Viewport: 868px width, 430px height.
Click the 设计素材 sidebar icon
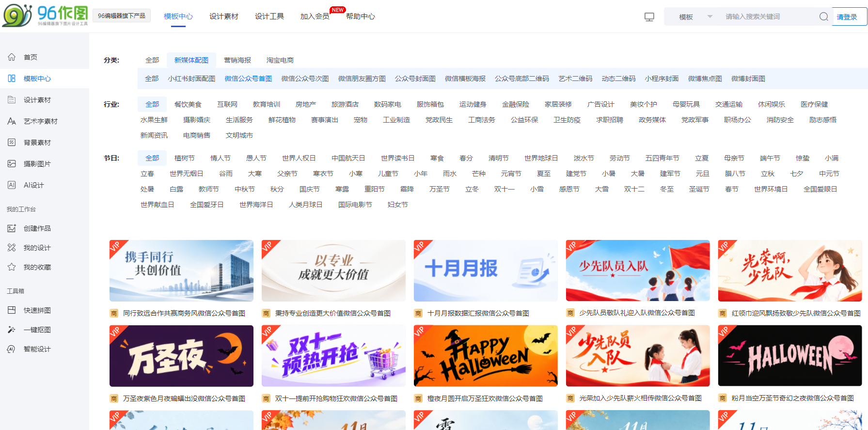point(12,99)
